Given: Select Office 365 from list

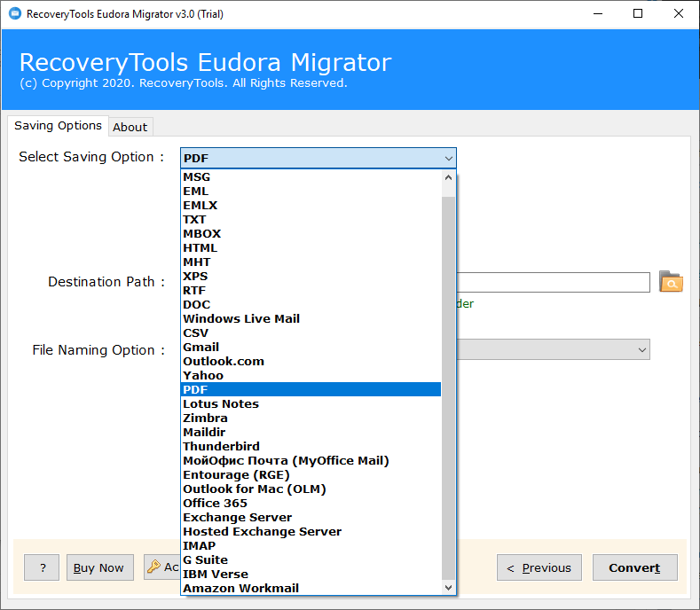Looking at the screenshot, I should pyautogui.click(x=311, y=504).
